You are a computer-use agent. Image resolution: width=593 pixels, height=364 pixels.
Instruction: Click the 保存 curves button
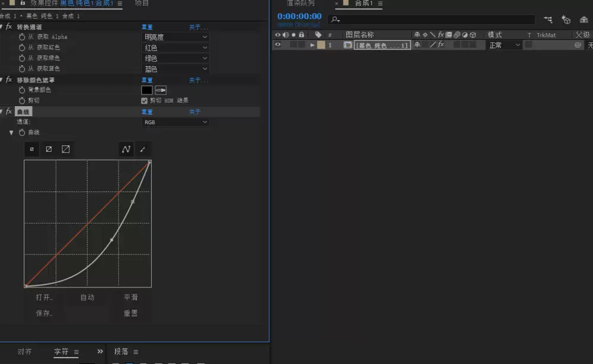click(44, 314)
